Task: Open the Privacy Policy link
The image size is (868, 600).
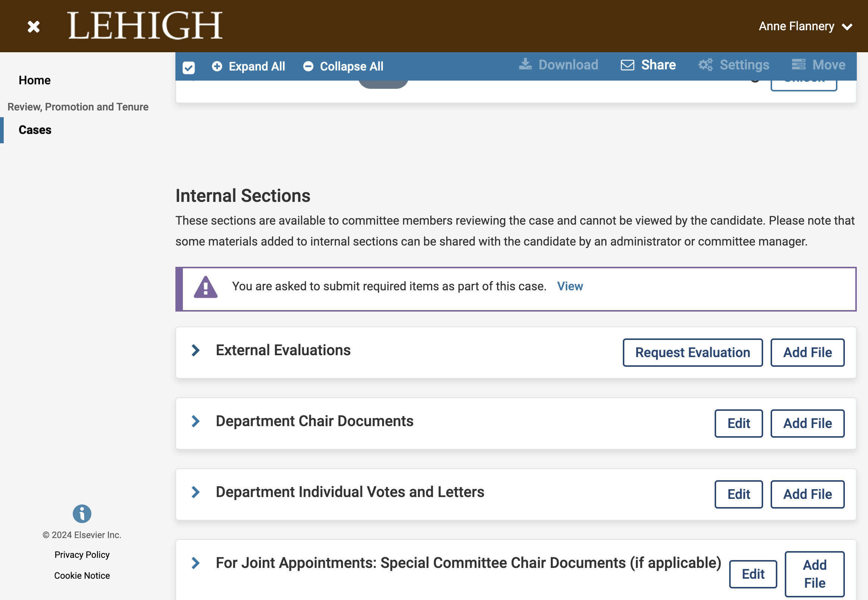Action: 82,555
